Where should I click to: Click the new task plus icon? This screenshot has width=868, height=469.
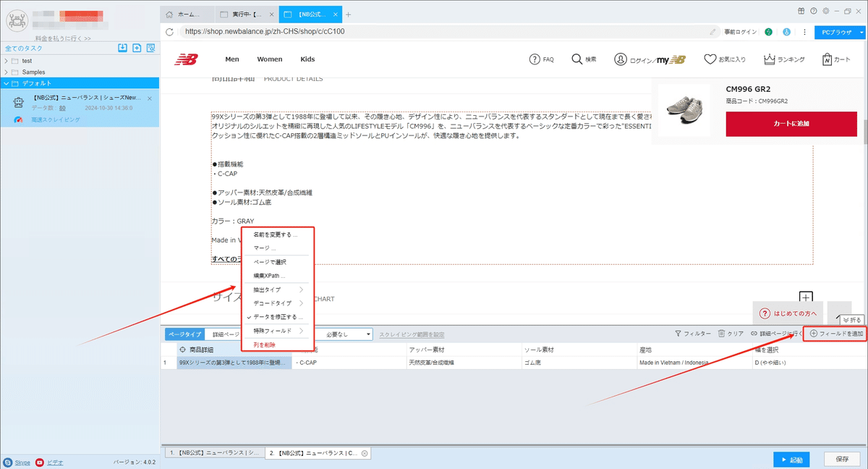coord(136,48)
